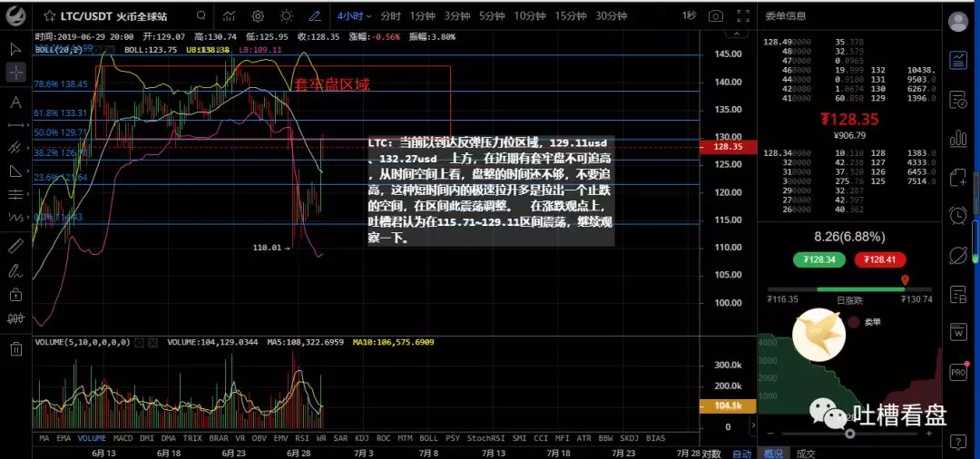Open the news document sidebar icon
Image resolution: width=980 pixels, height=459 pixels.
click(958, 294)
